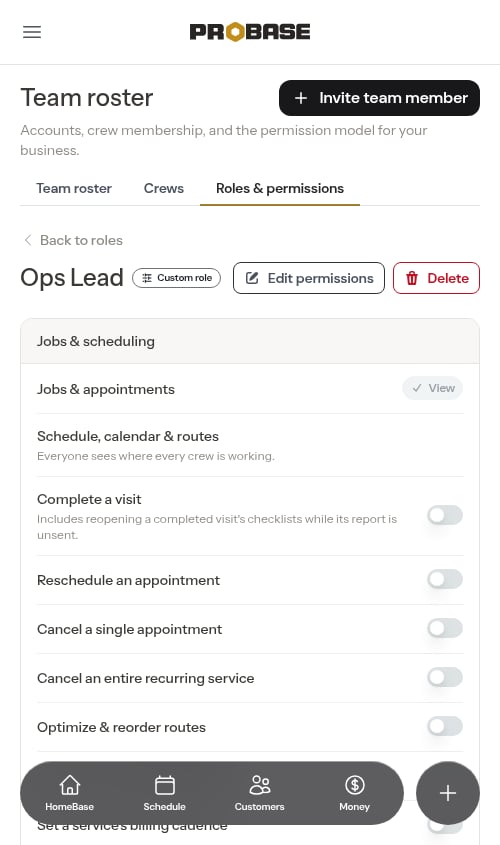Open the Crews tab
500x845 pixels.
click(164, 189)
